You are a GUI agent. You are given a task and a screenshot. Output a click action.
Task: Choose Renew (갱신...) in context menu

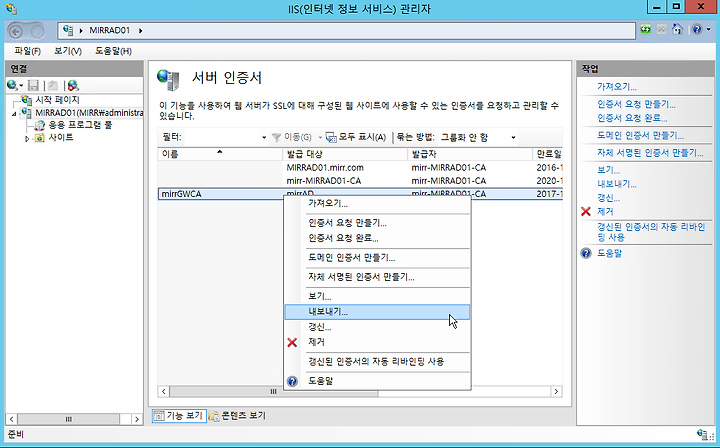[x=377, y=327]
